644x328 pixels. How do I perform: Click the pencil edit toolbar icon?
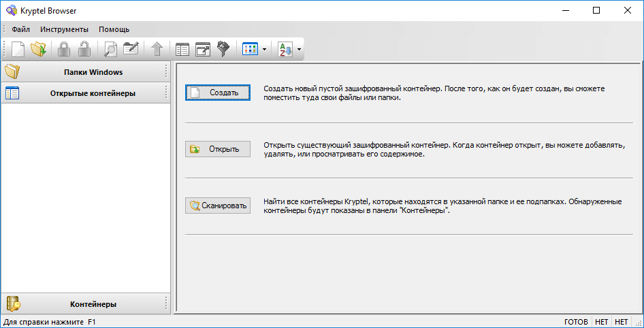(131, 49)
